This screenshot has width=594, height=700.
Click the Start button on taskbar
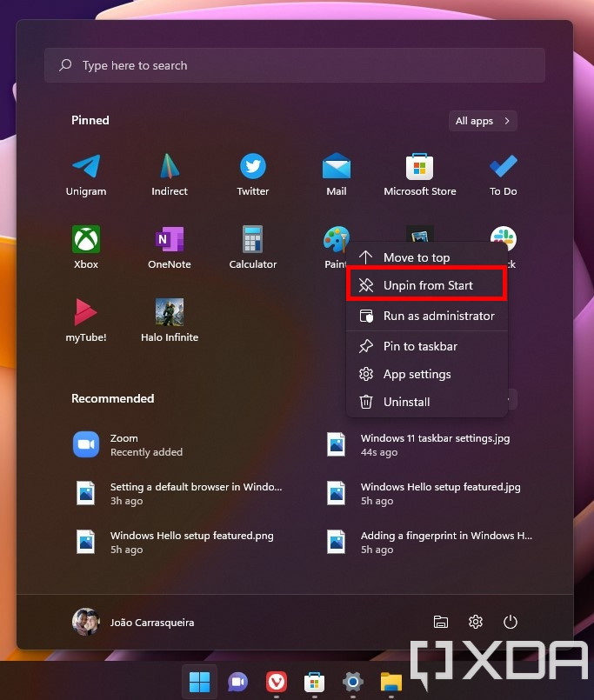[200, 682]
